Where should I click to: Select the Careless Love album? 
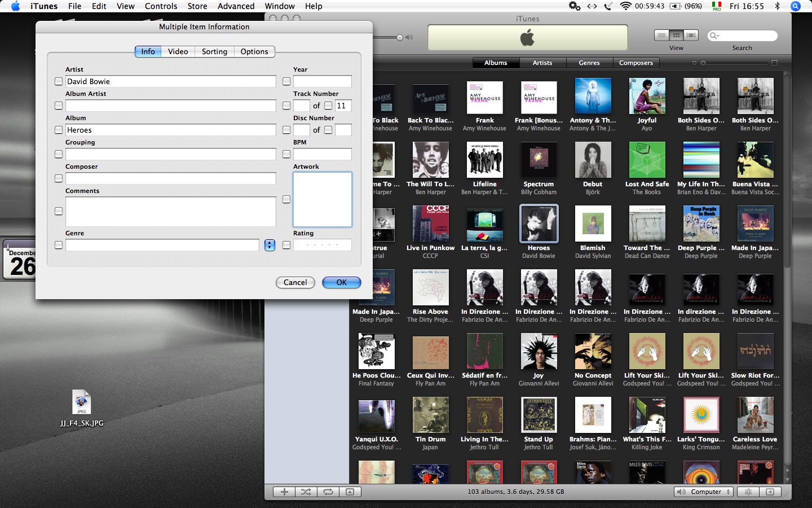coord(755,415)
